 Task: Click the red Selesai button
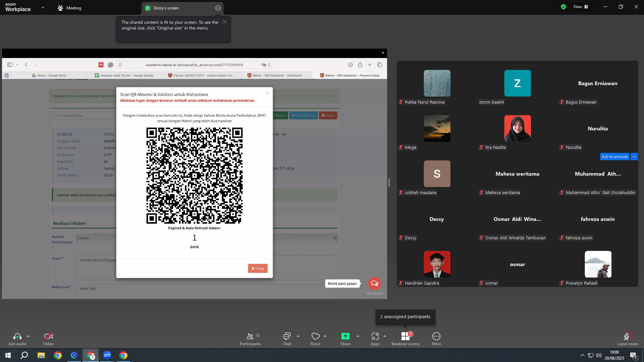328,115
